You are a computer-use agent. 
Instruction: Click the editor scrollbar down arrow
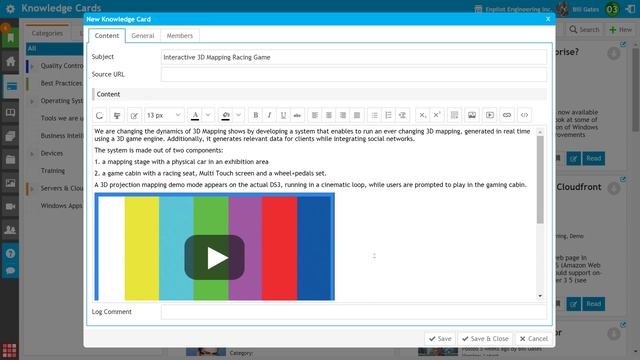[540, 296]
